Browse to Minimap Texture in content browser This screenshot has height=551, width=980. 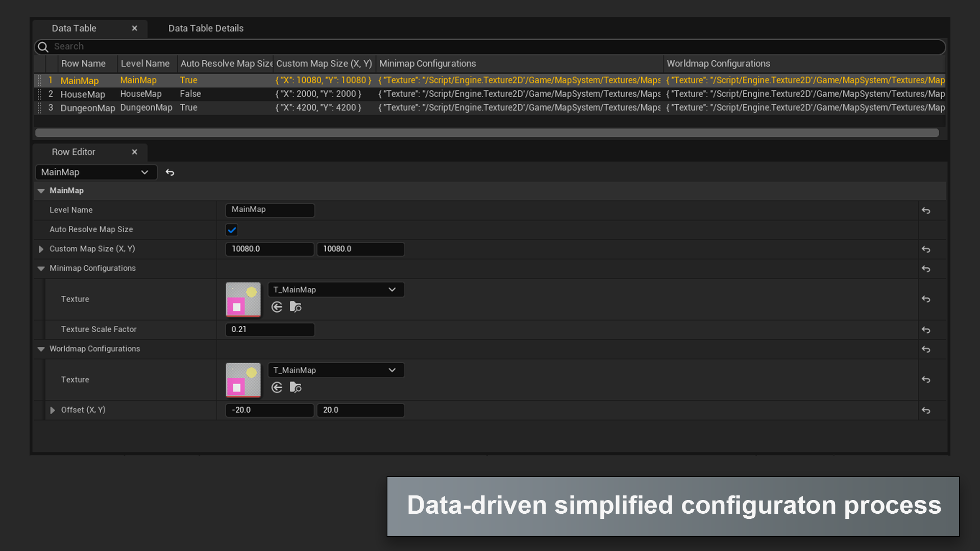click(x=296, y=307)
